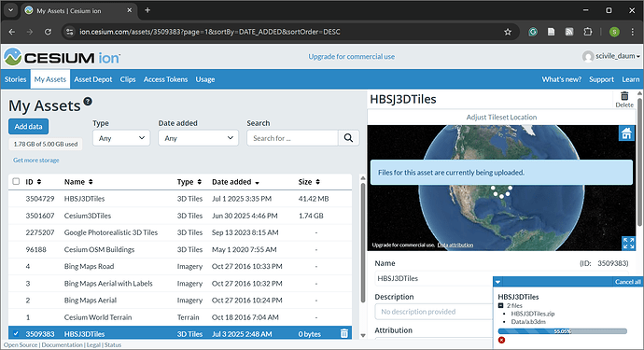Click the My Assets help question icon

(88, 101)
